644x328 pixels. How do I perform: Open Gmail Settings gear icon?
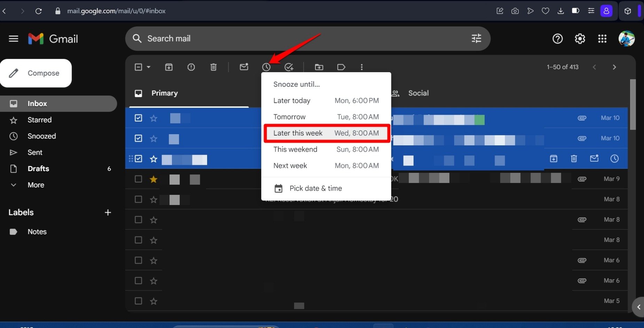[580, 39]
